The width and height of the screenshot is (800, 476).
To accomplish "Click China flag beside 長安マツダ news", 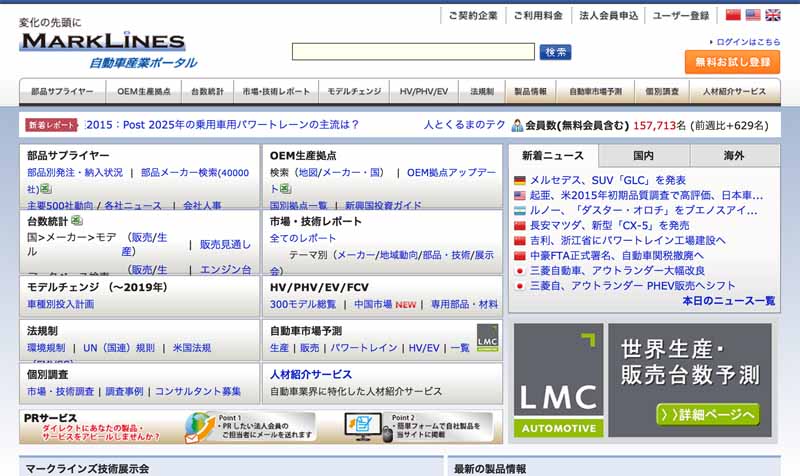I will (519, 226).
